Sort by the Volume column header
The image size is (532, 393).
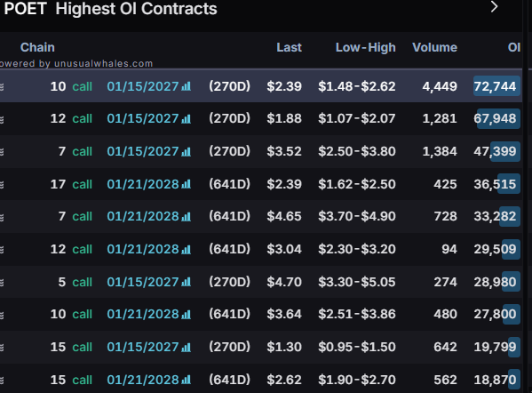pyautogui.click(x=434, y=47)
